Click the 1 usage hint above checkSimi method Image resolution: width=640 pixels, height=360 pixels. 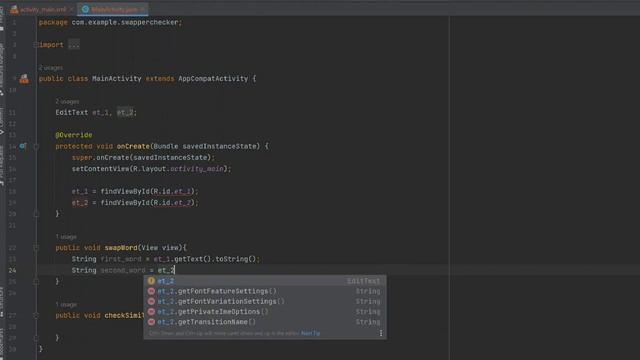66,304
